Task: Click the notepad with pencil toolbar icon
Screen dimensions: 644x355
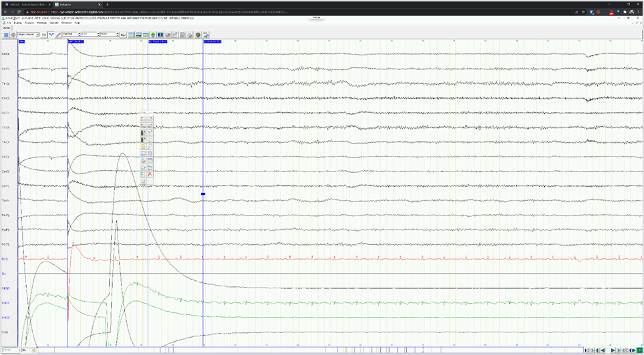Action: 174,35
